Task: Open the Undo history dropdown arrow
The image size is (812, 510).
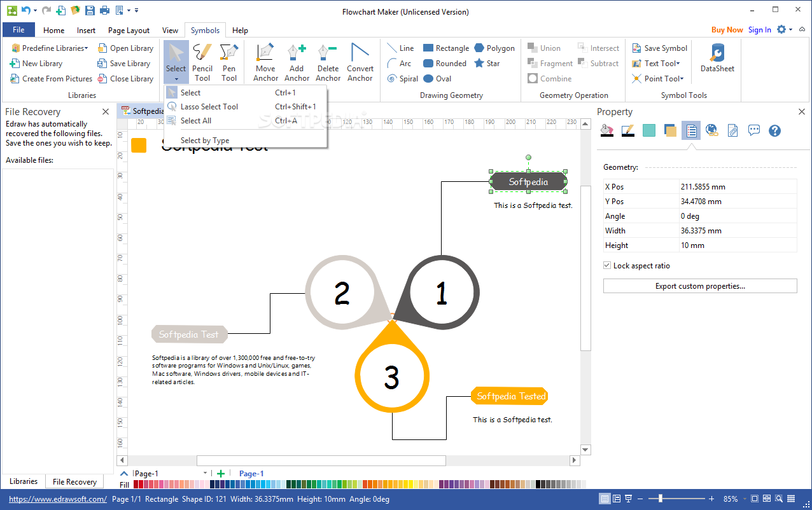Action: tap(35, 10)
